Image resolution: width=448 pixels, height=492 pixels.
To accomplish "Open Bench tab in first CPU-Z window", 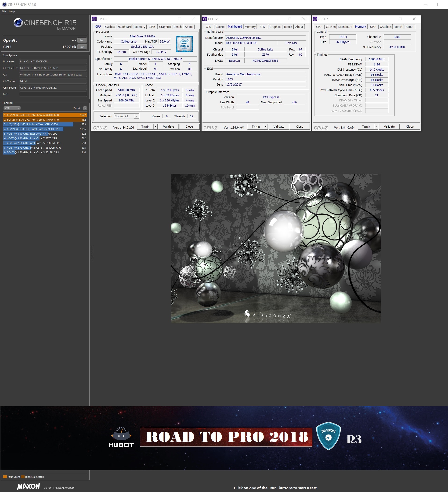I will pos(177,27).
